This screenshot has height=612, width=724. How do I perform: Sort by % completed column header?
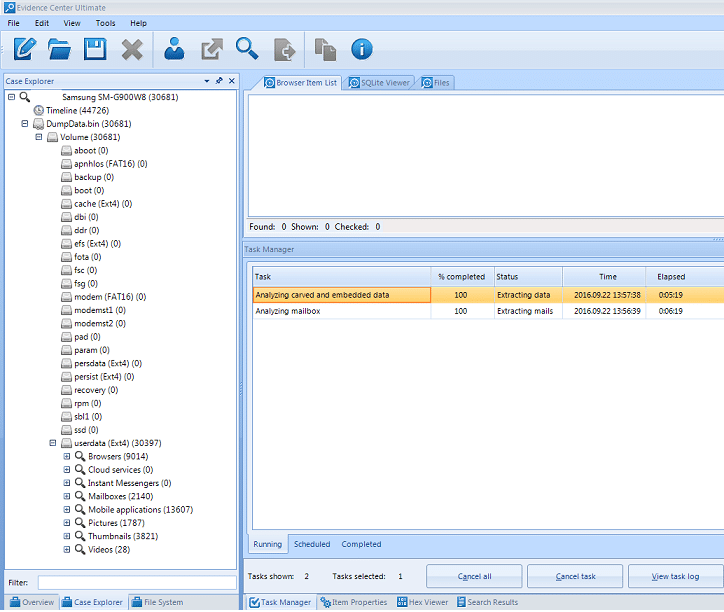coord(462,277)
